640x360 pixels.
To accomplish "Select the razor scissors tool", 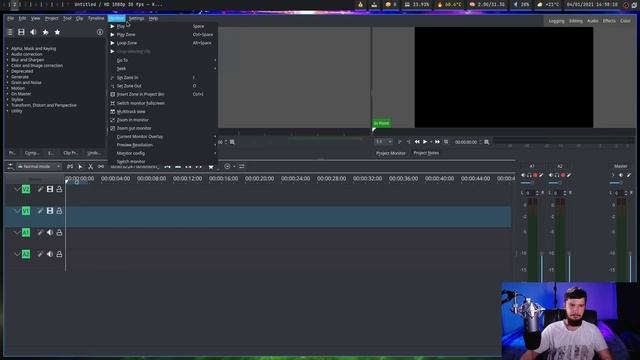I will pos(91,167).
